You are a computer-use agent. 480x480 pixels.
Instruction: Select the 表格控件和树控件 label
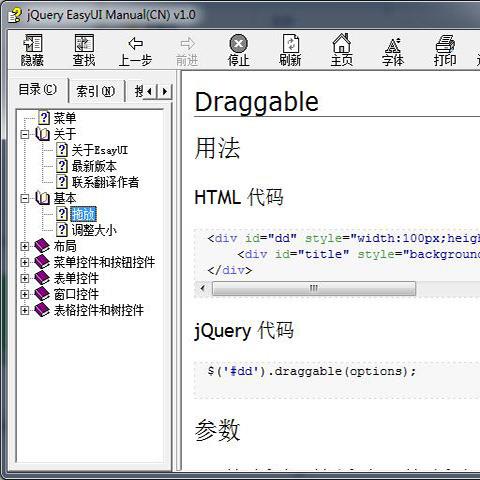(x=99, y=310)
